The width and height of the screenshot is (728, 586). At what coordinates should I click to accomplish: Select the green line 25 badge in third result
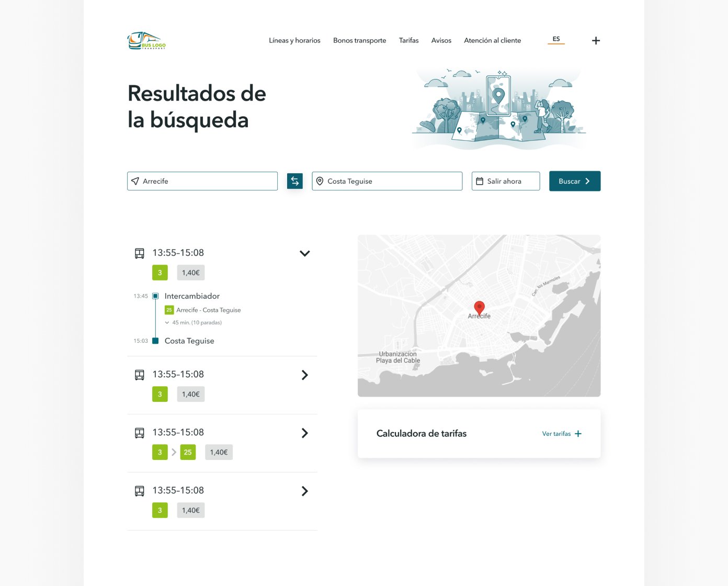pyautogui.click(x=188, y=452)
